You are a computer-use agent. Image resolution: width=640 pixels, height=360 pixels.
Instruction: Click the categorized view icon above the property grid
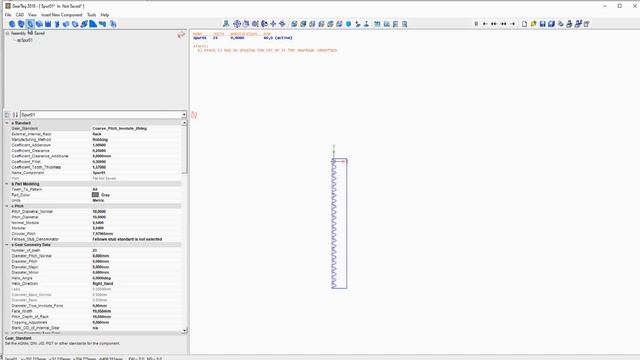click(7, 115)
